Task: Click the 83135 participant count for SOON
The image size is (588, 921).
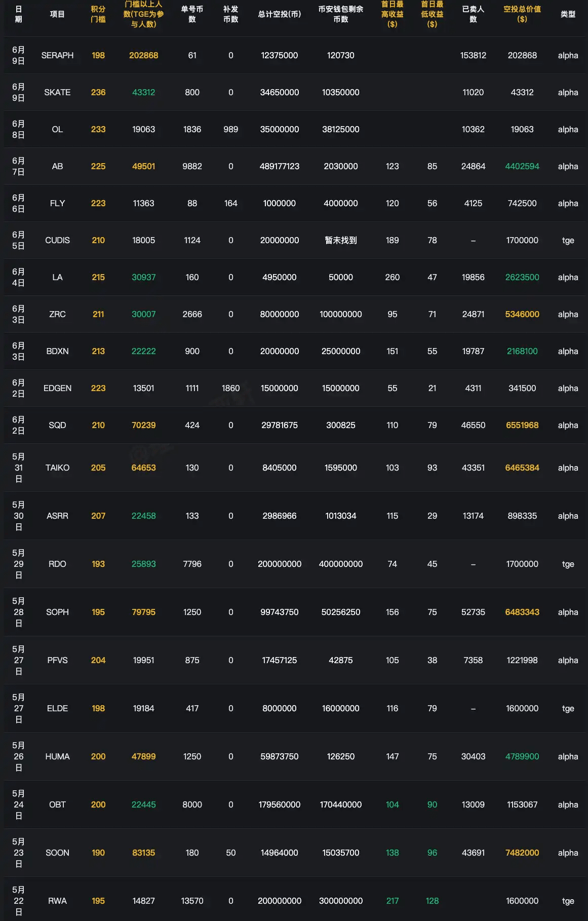Action: (x=144, y=853)
